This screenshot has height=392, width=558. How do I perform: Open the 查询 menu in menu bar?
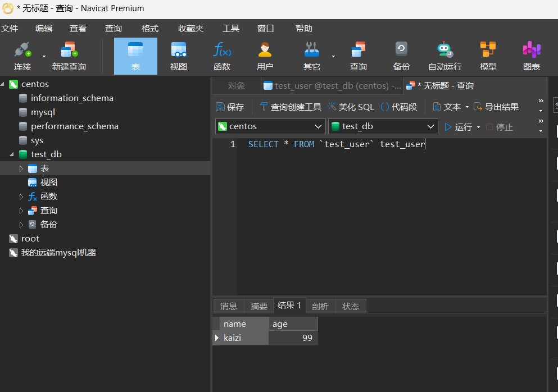114,29
